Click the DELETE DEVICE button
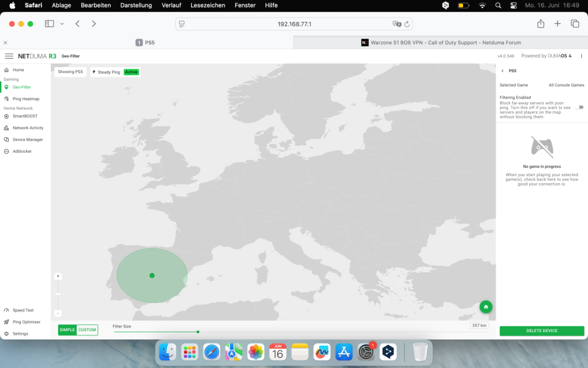 [x=542, y=331]
